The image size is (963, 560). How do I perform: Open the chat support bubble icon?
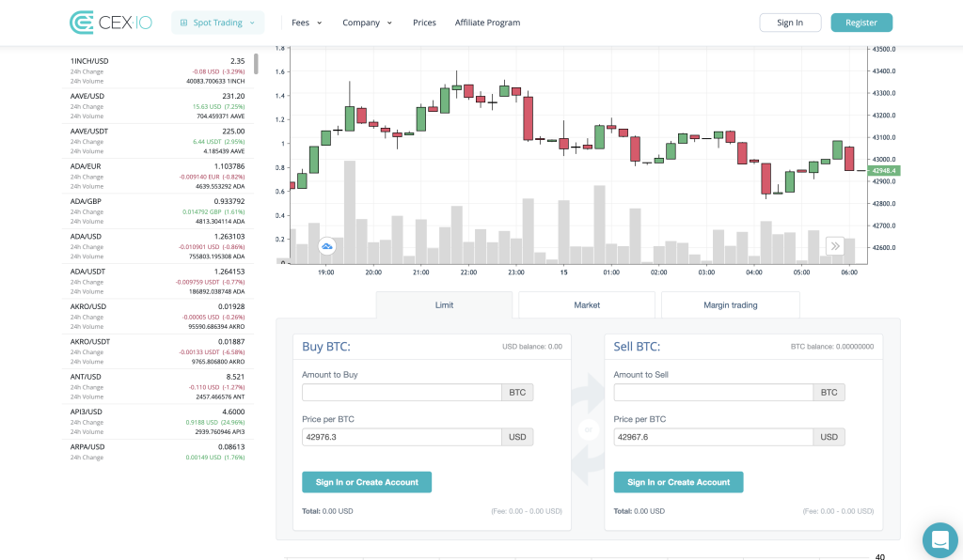(940, 540)
